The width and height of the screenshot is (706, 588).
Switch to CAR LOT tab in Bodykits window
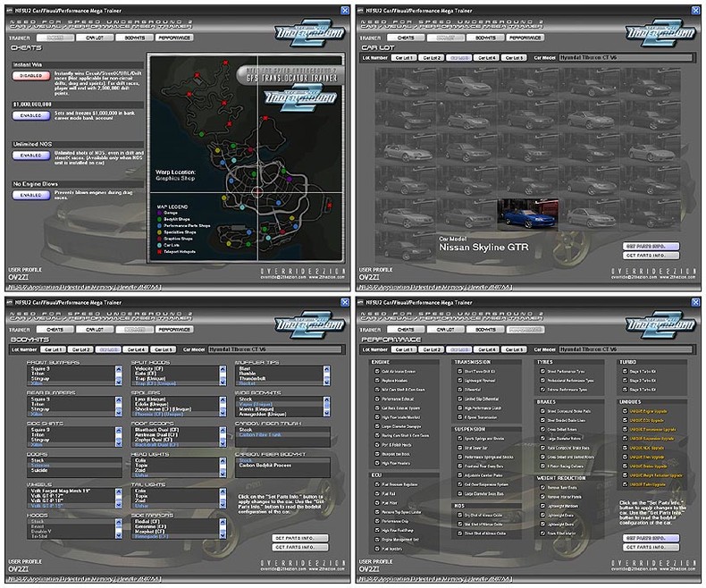click(x=95, y=330)
